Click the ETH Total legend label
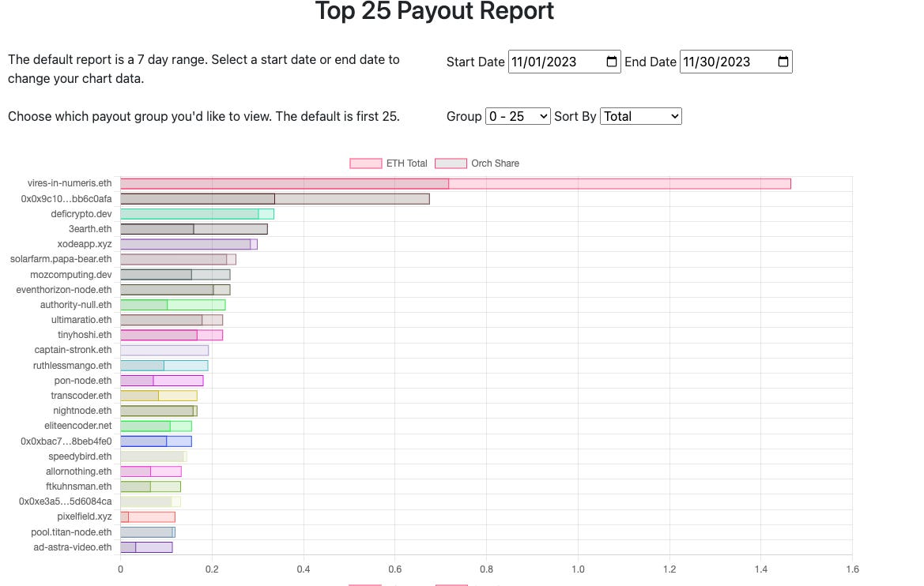Viewport: 924px width, 586px height. click(406, 163)
